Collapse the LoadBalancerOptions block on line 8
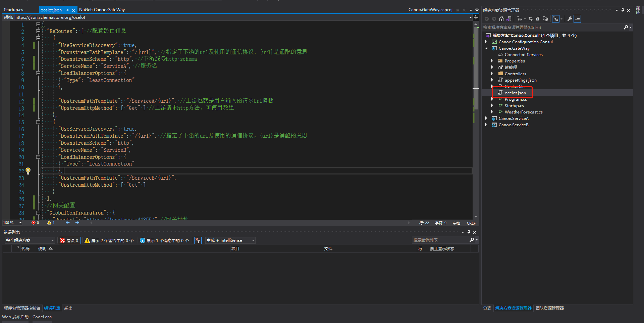Viewport: 644px width, 323px height. (x=38, y=73)
